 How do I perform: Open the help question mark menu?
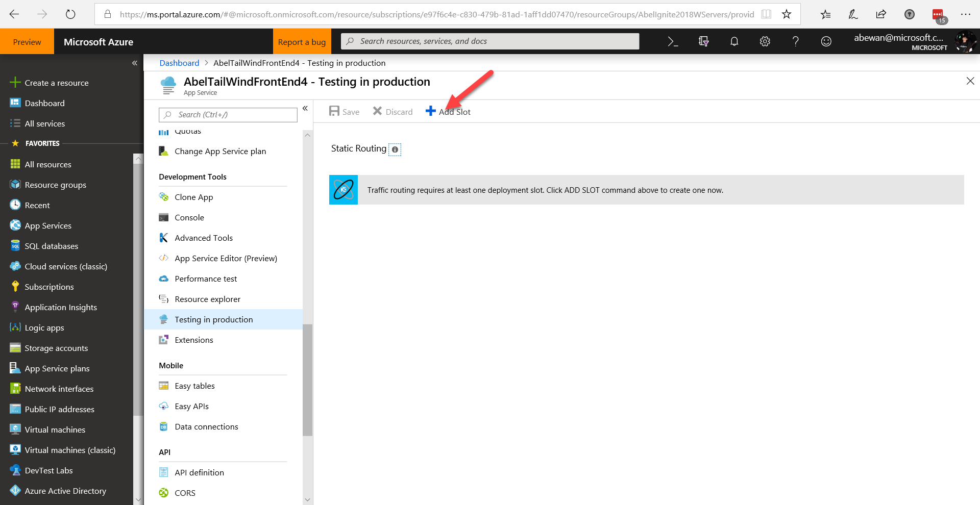(x=795, y=41)
